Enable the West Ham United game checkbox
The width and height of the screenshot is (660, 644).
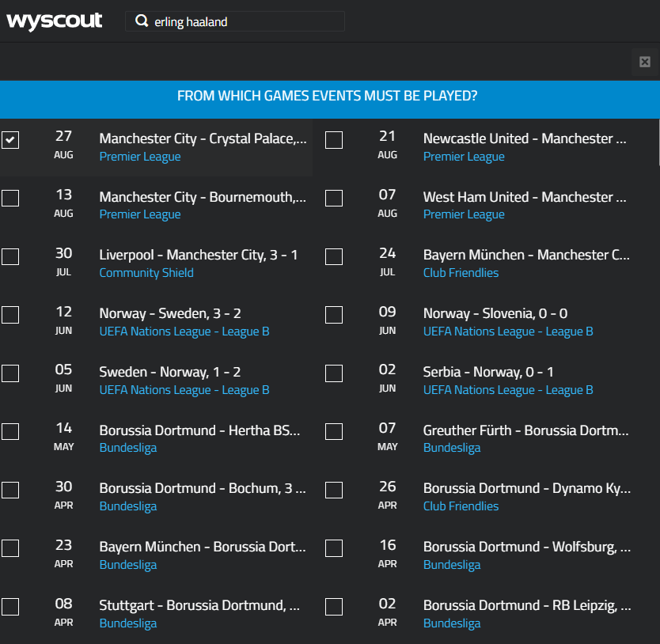tap(334, 199)
